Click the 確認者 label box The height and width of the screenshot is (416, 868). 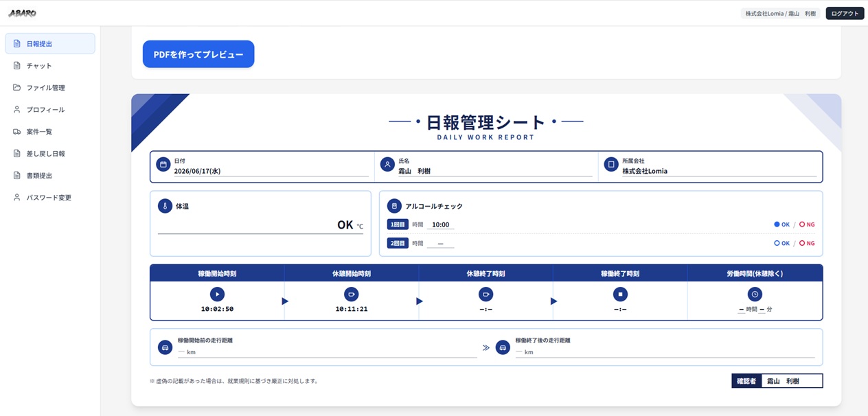746,381
